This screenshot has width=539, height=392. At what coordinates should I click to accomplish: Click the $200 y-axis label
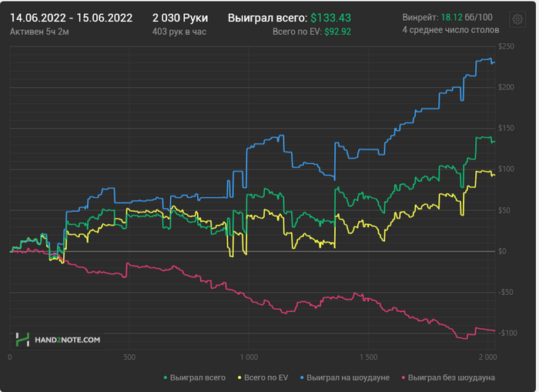point(507,87)
